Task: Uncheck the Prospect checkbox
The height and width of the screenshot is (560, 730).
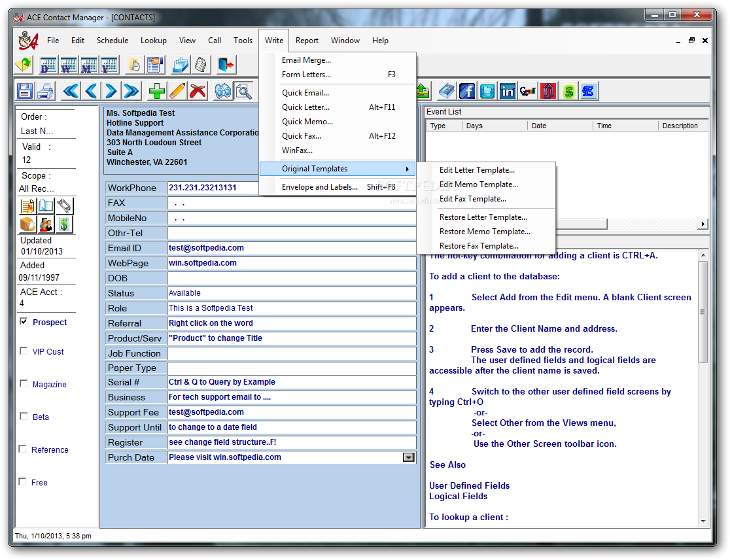Action: (24, 322)
